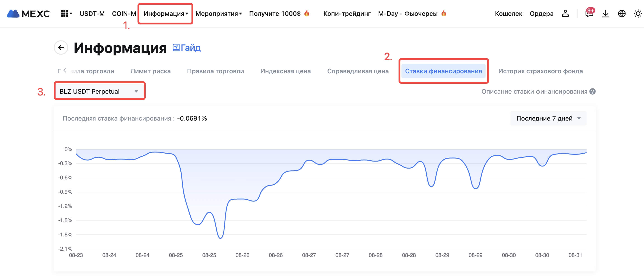Select the Индексная цена tab

point(285,71)
